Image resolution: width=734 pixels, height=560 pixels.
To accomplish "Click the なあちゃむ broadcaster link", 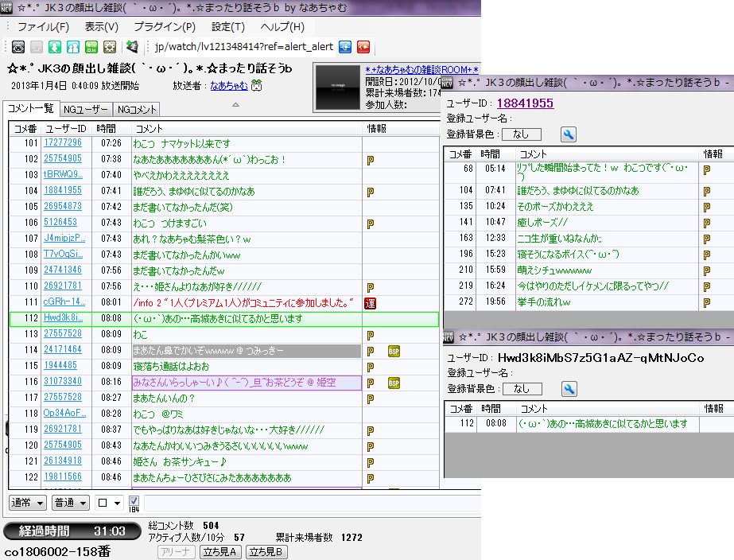I will [x=229, y=86].
